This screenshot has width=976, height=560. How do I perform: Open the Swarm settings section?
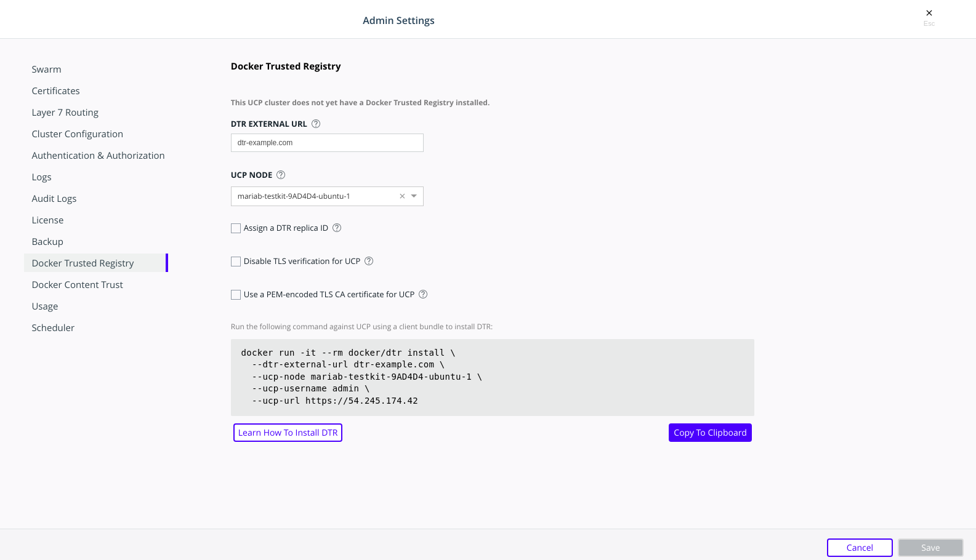pos(47,70)
